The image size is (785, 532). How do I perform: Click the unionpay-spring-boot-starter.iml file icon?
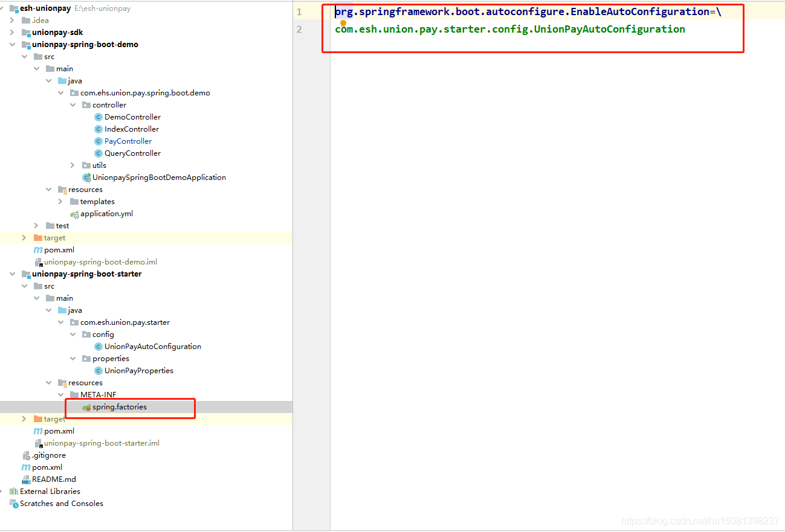point(38,443)
